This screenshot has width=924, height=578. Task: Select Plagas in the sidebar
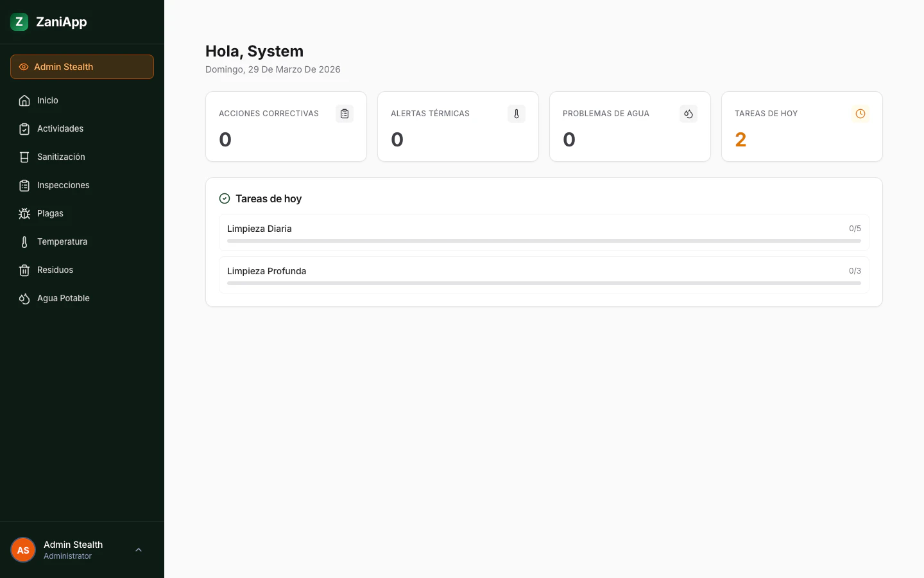coord(82,213)
